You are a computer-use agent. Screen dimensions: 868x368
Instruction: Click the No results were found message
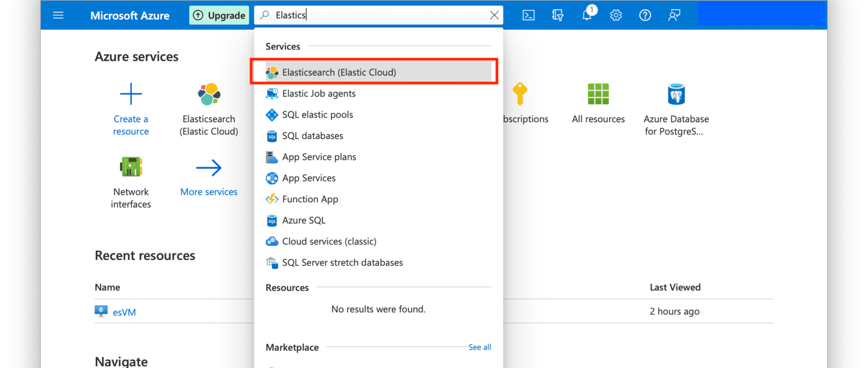pos(378,309)
